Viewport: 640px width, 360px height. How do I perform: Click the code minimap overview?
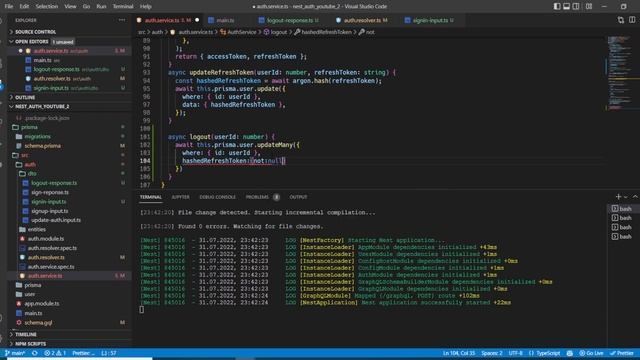click(x=621, y=73)
